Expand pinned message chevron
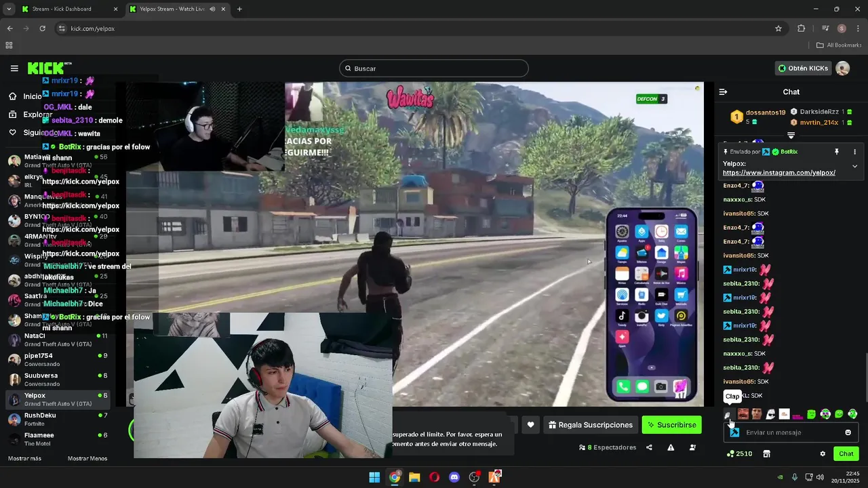 [854, 166]
